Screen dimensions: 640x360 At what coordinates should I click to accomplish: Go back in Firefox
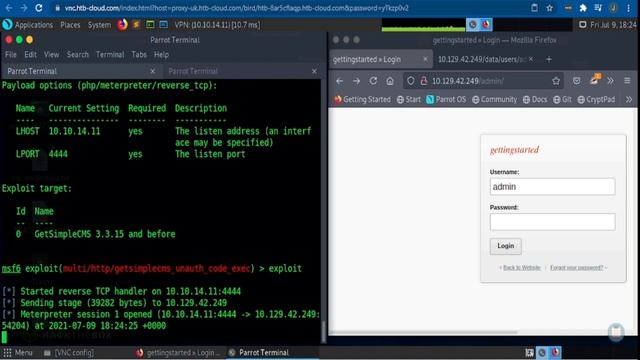pos(340,81)
